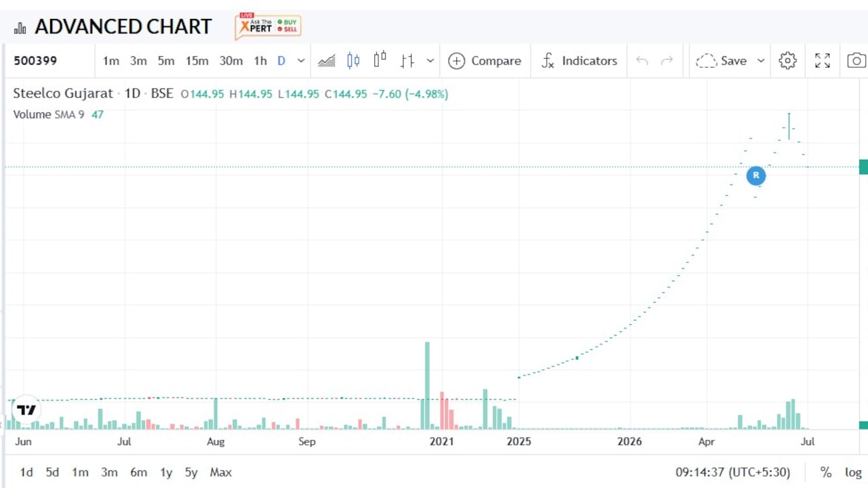868x488 pixels.
Task: Click the current price label on price axis
Action: (x=863, y=167)
